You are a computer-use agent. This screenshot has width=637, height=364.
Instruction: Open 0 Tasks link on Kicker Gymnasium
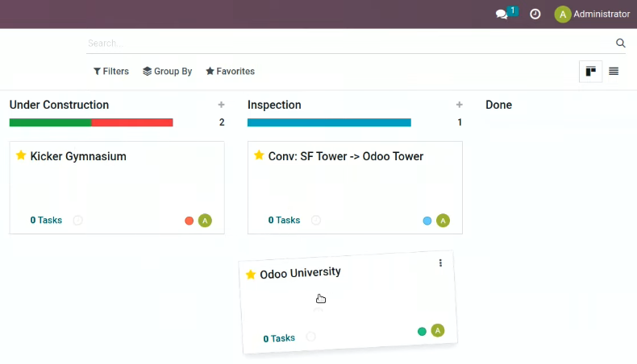click(46, 221)
